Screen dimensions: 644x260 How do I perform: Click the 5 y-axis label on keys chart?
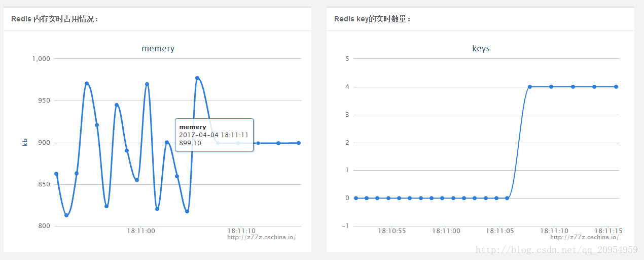point(347,59)
